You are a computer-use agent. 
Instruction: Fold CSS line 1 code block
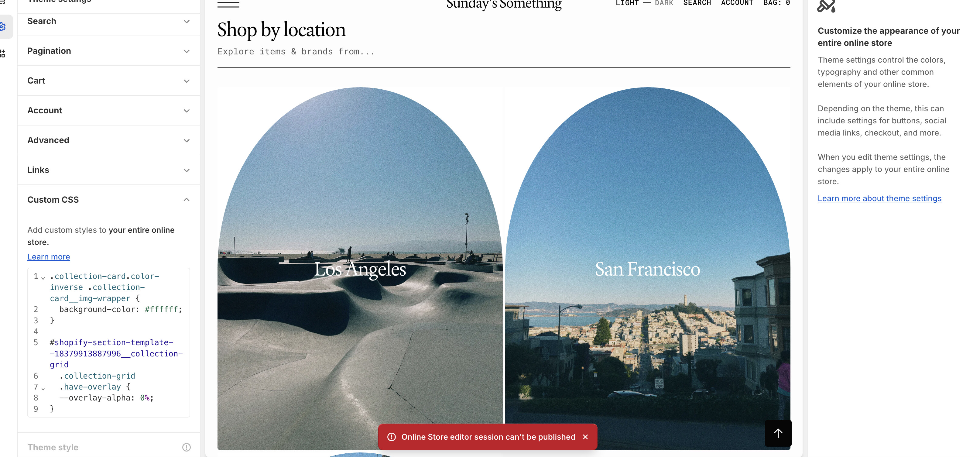pos(43,278)
